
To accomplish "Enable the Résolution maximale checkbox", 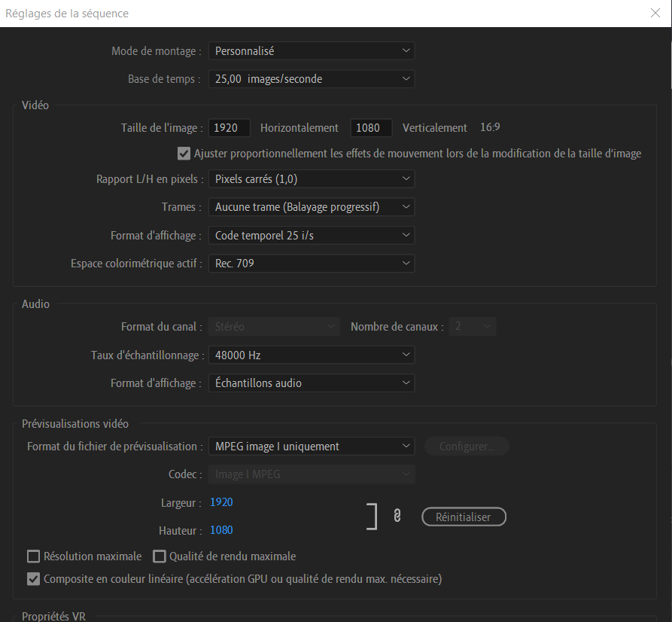I will click(x=33, y=556).
